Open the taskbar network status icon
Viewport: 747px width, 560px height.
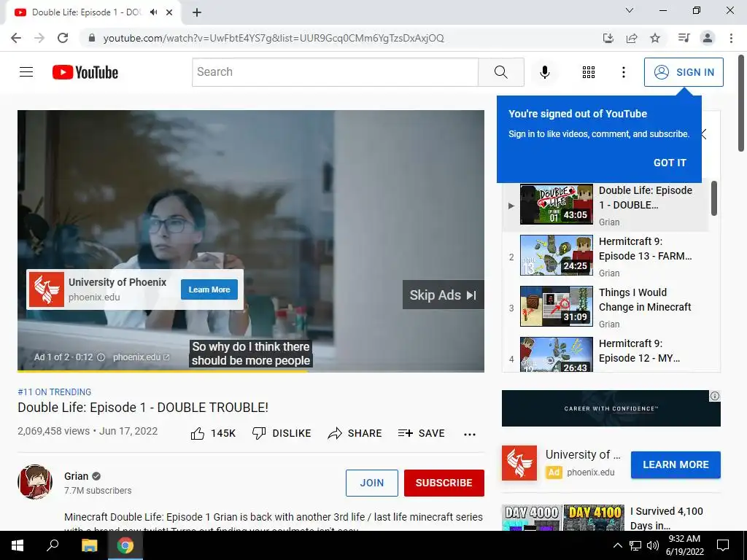click(635, 545)
